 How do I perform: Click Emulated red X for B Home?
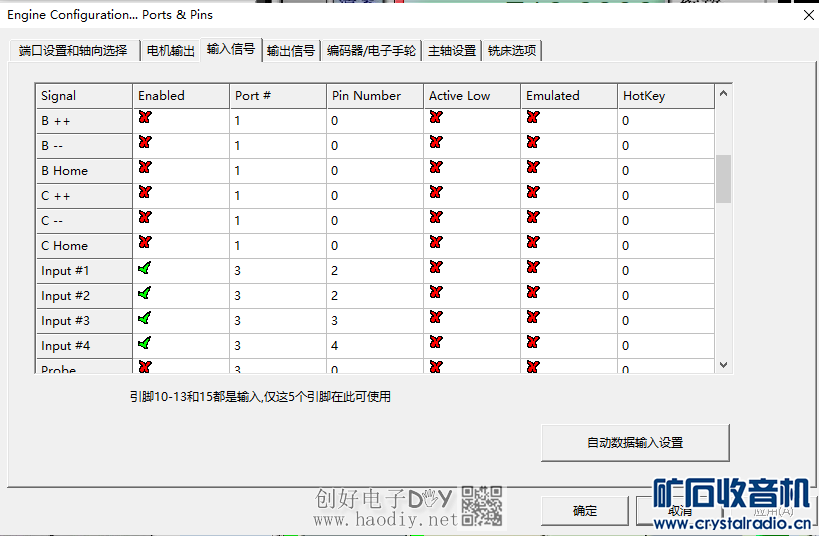[x=533, y=167]
